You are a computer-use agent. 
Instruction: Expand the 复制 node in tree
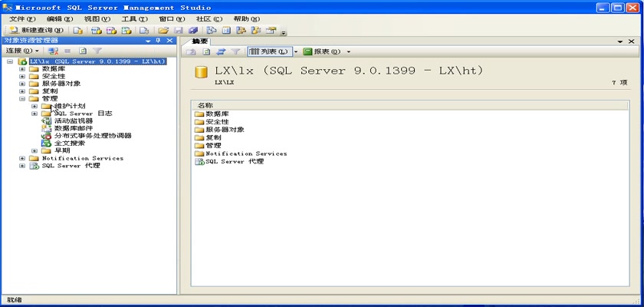pos(22,91)
